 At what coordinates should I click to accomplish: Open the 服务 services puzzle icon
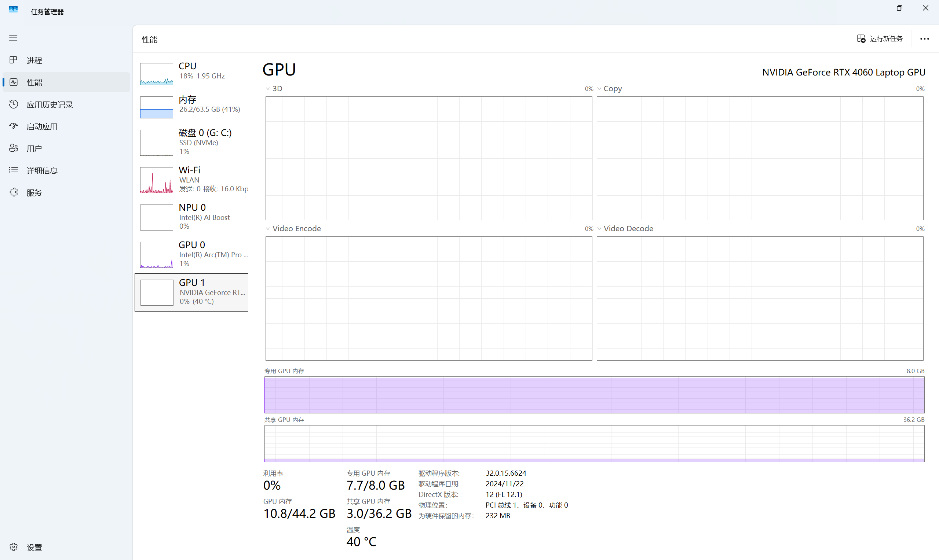click(x=14, y=192)
